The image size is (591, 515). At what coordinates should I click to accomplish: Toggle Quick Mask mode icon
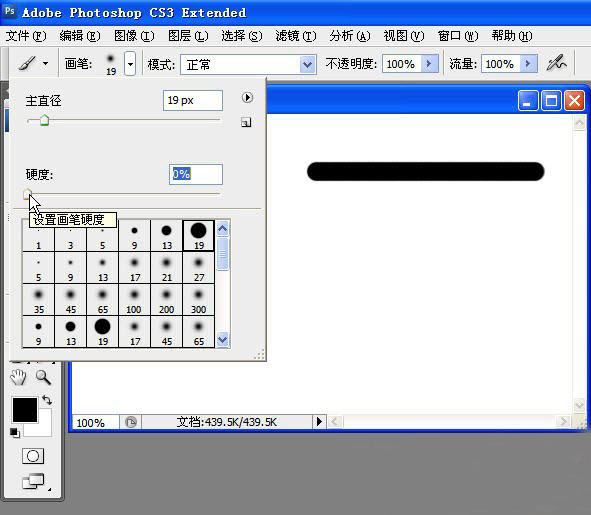point(33,456)
